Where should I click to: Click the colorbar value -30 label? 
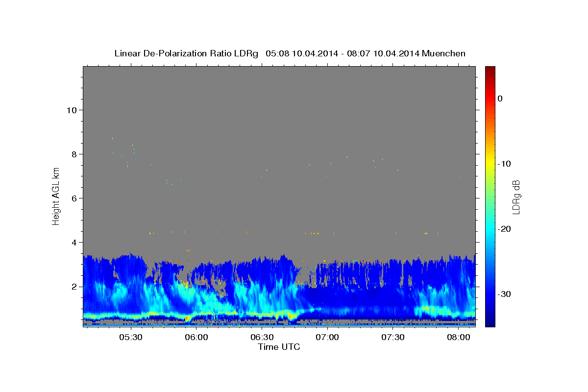point(504,294)
